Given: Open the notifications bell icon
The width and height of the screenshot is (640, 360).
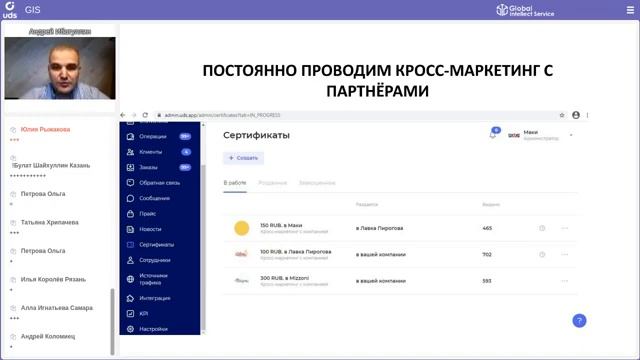Looking at the screenshot, I should point(493,134).
